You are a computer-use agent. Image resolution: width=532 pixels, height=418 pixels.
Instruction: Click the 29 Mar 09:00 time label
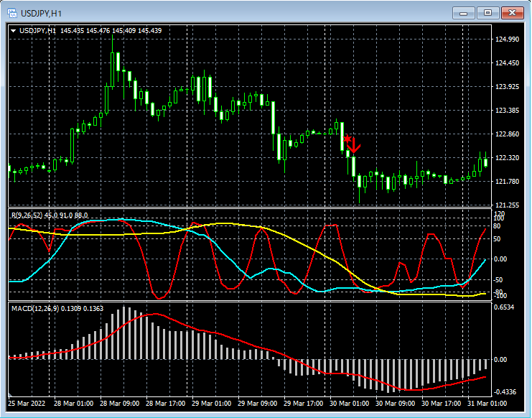coord(258,404)
